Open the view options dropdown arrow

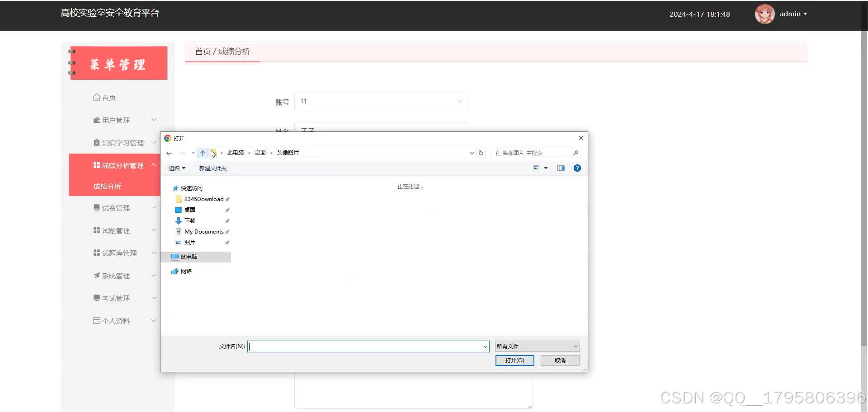point(546,168)
